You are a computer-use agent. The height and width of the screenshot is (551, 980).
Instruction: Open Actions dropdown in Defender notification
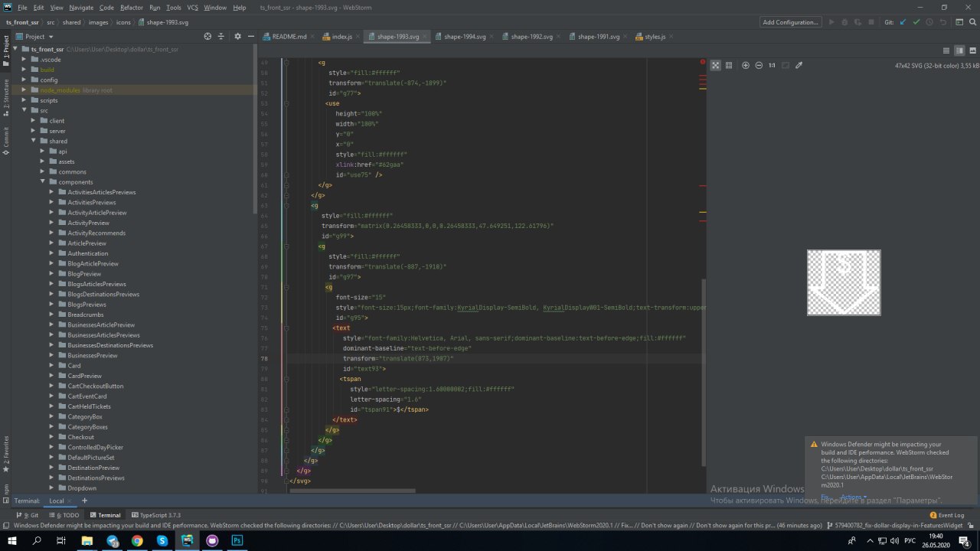click(853, 497)
